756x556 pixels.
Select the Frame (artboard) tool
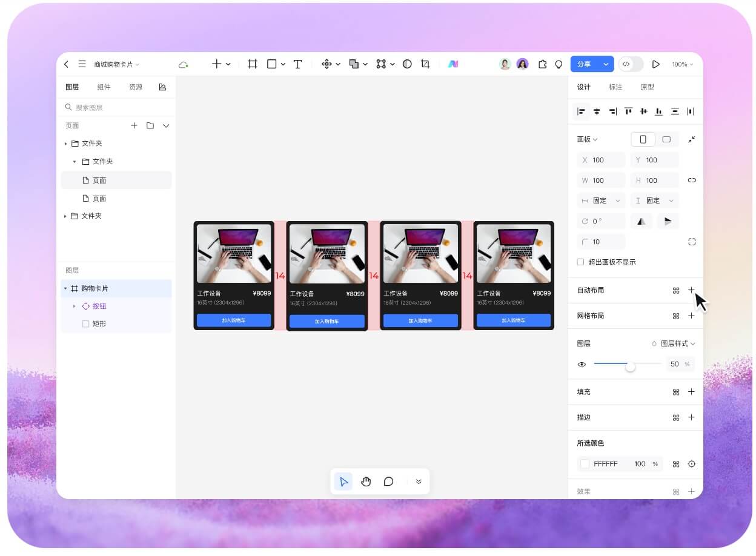[253, 64]
